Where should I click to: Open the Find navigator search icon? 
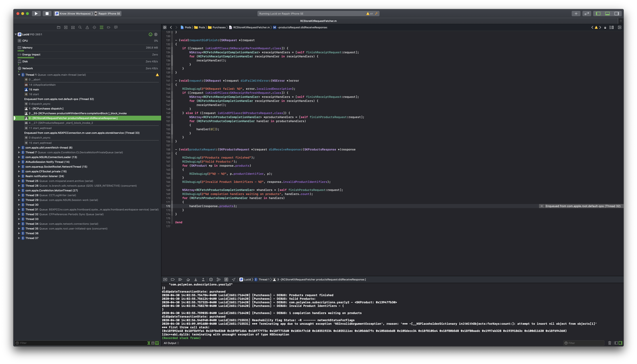click(x=80, y=27)
